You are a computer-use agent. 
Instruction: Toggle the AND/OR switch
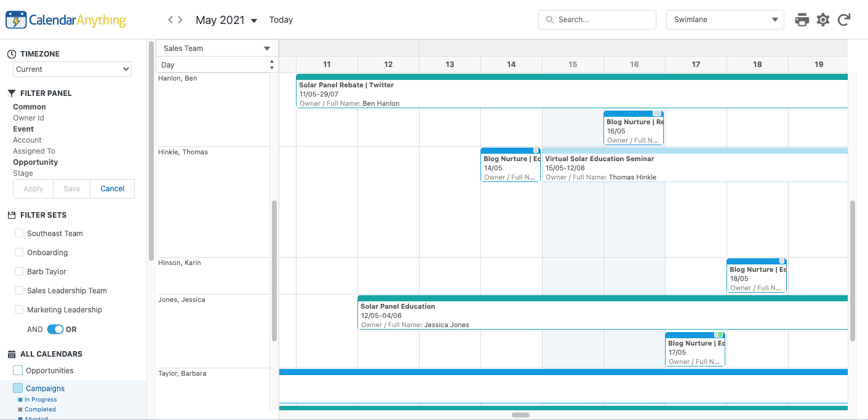pos(55,330)
